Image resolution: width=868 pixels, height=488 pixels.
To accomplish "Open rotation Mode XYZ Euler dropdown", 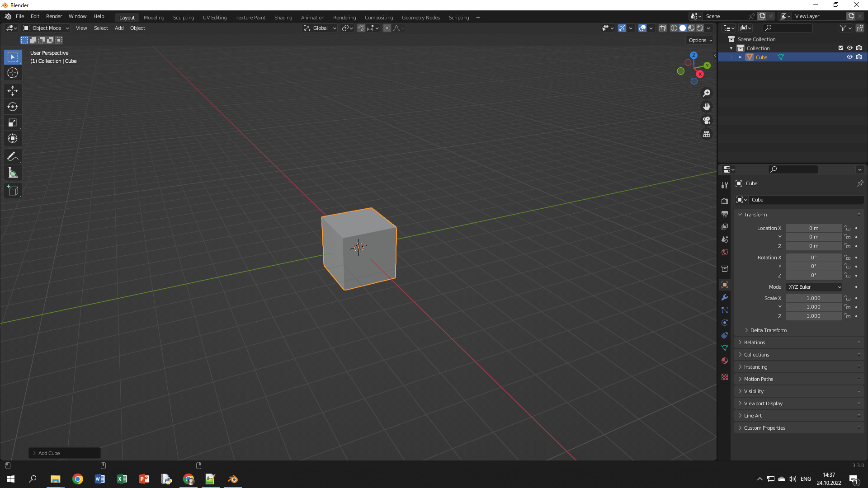I will [815, 287].
